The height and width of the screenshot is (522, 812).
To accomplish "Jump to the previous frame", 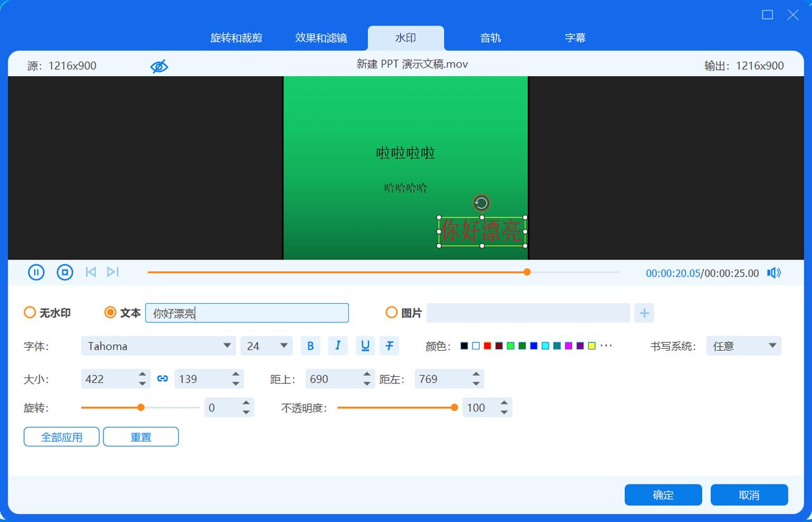I will click(90, 271).
